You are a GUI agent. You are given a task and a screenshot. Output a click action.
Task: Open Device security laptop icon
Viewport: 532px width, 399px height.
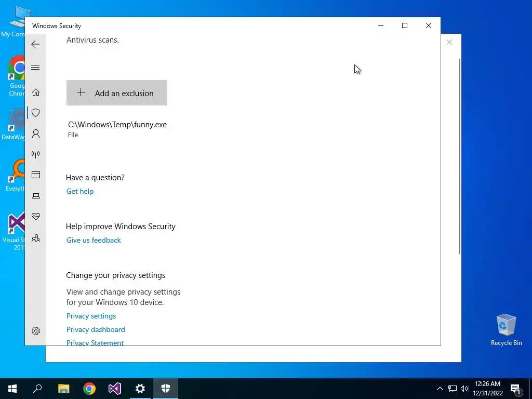point(36,196)
